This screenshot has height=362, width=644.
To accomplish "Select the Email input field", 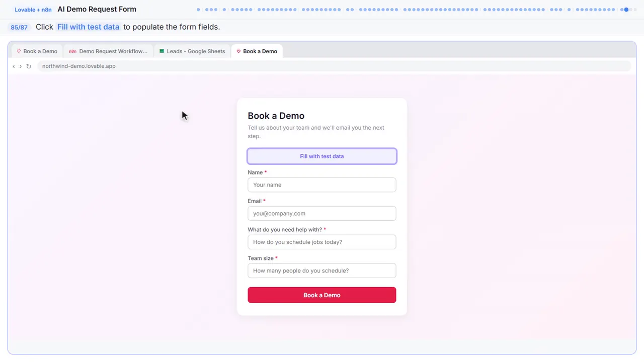I will 322,214.
